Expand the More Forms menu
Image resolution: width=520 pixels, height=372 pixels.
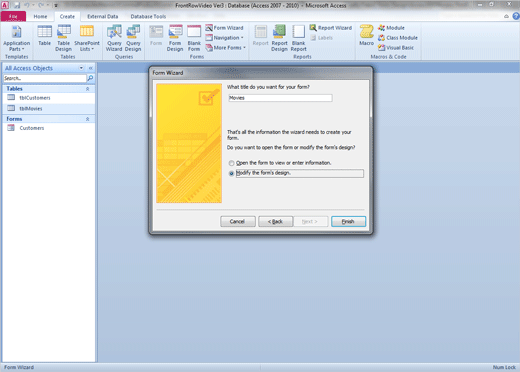(x=226, y=48)
